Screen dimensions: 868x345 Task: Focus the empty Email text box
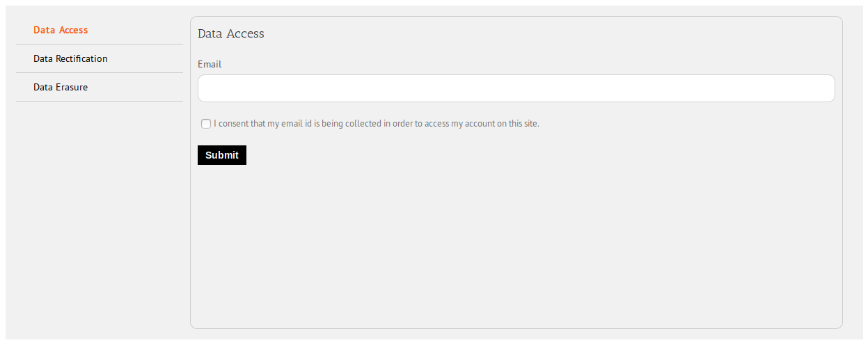(516, 88)
